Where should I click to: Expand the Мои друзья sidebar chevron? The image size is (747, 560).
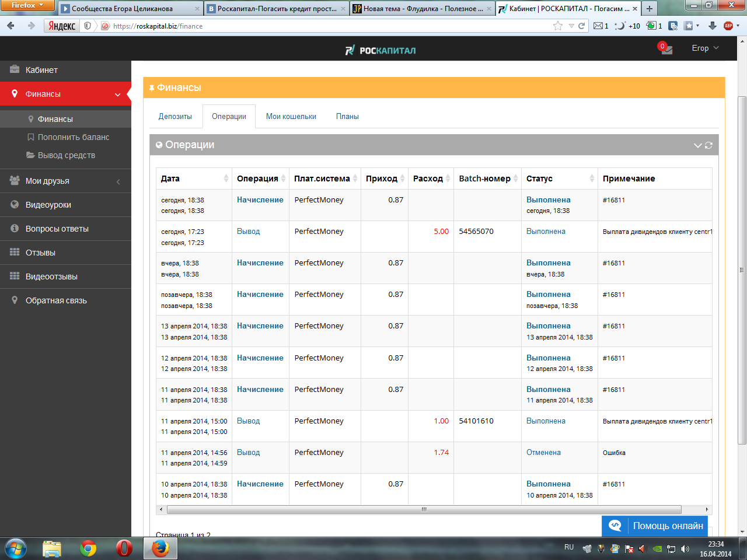tap(118, 181)
